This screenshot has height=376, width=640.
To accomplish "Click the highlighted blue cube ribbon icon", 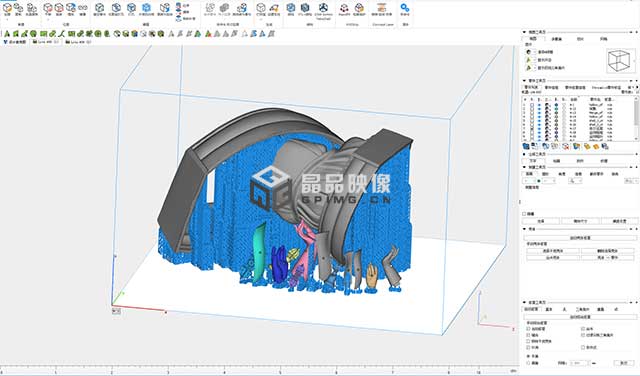I will [x=147, y=8].
